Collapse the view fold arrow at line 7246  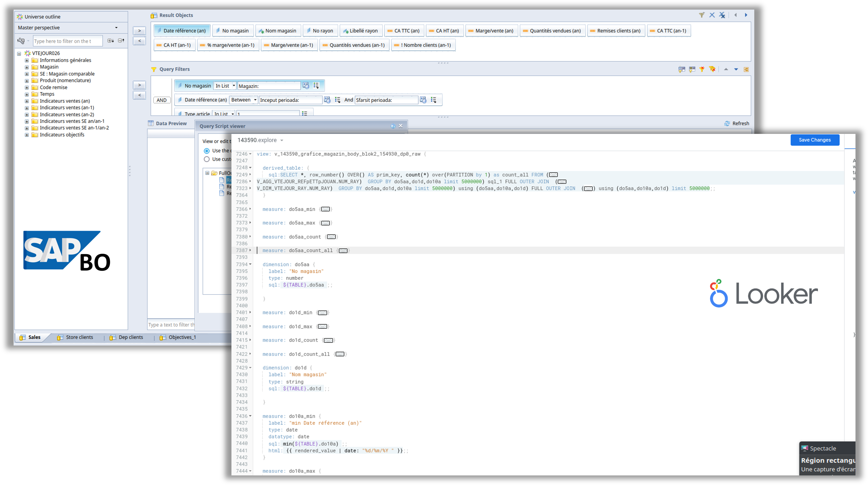coord(250,154)
